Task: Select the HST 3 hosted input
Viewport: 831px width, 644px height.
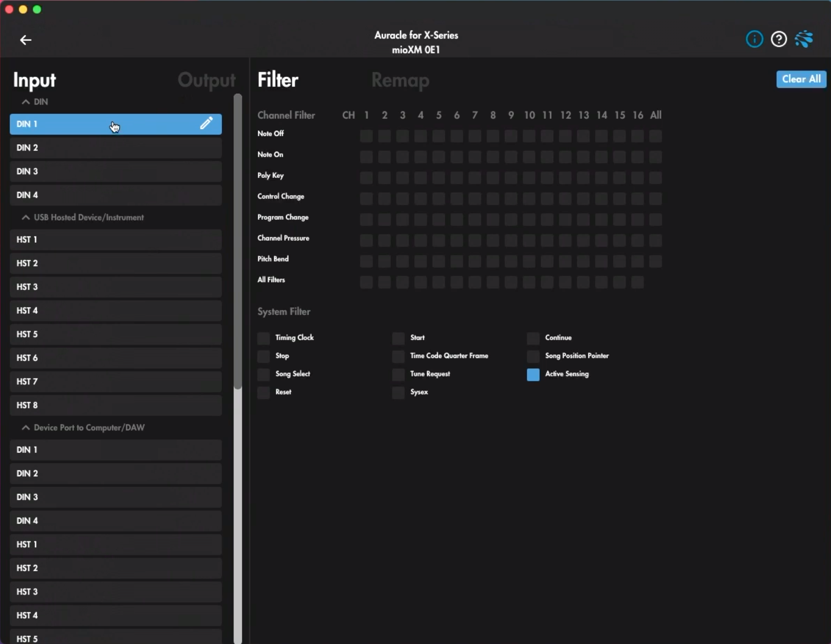Action: coord(115,287)
